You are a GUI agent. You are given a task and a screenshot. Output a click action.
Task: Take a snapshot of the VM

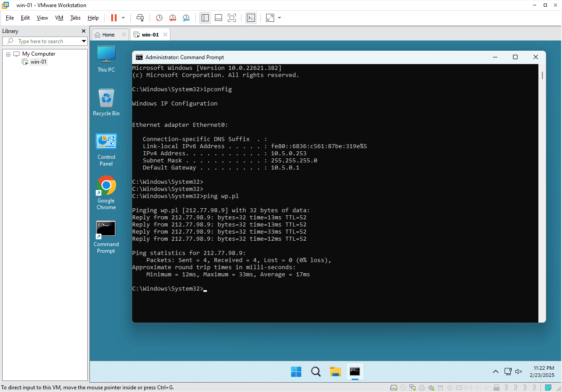click(159, 18)
